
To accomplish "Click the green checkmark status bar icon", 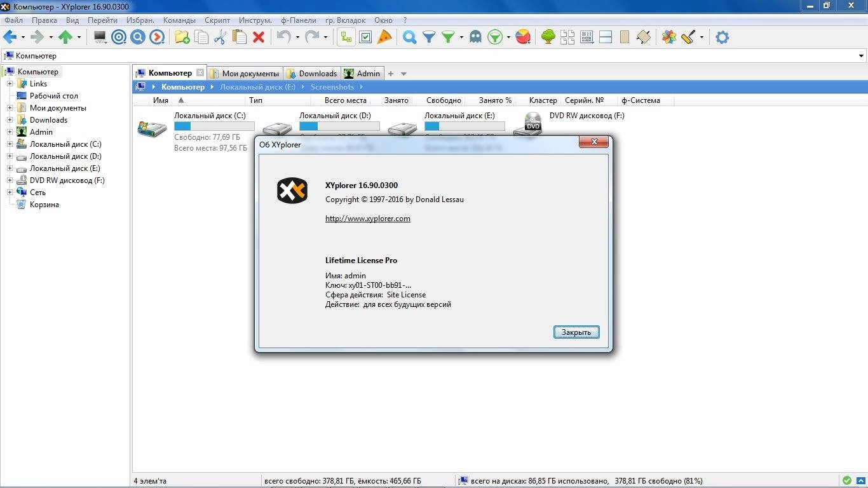I will point(847,481).
